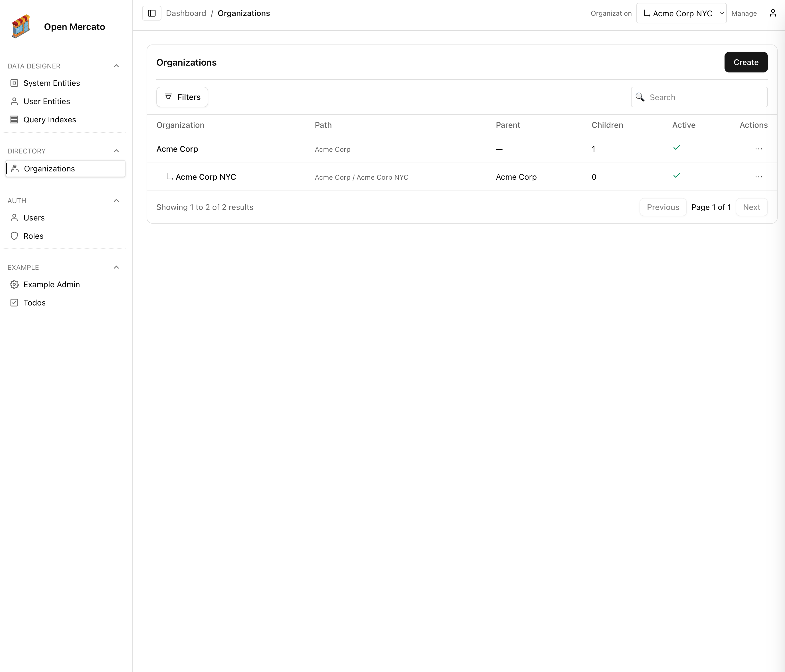Collapse the AUTH section

[x=116, y=201]
